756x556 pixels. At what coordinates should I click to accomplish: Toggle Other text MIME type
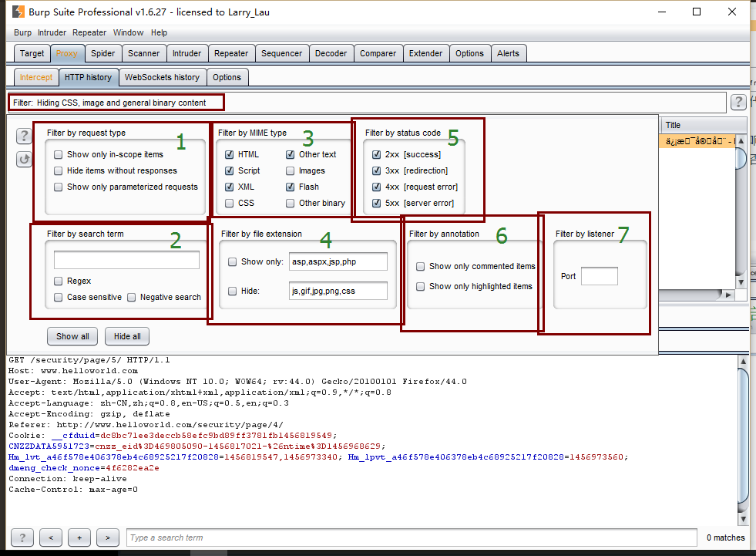pos(291,154)
